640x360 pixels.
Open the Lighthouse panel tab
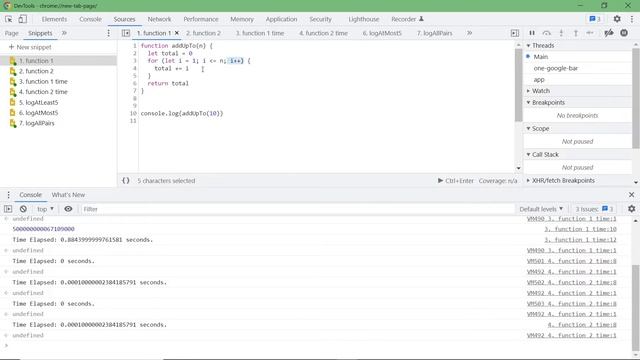[x=364, y=19]
